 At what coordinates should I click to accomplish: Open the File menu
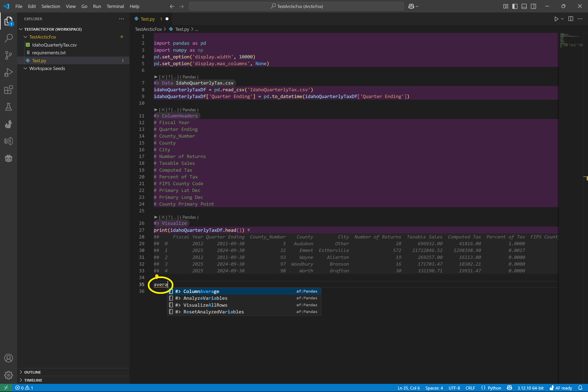(x=19, y=6)
